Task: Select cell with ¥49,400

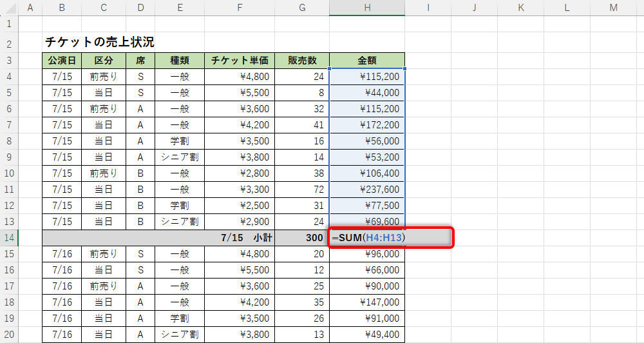Action: (x=367, y=335)
